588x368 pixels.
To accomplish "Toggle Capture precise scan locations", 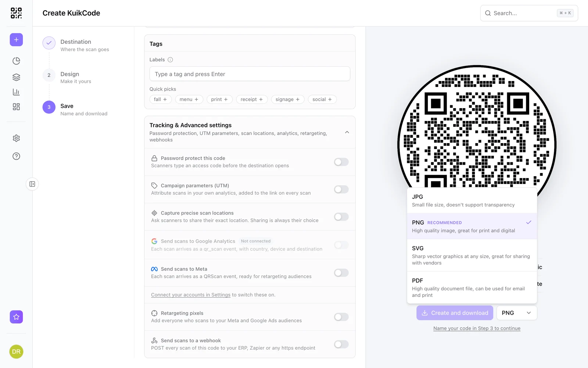I will click(x=341, y=217).
